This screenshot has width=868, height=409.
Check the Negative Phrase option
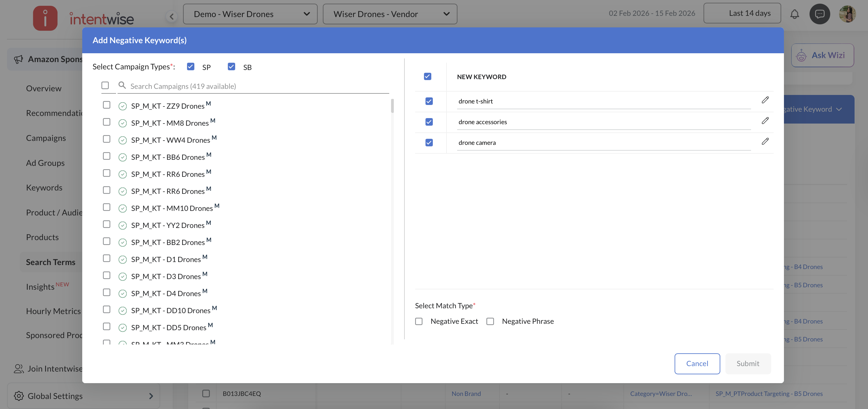[490, 321]
